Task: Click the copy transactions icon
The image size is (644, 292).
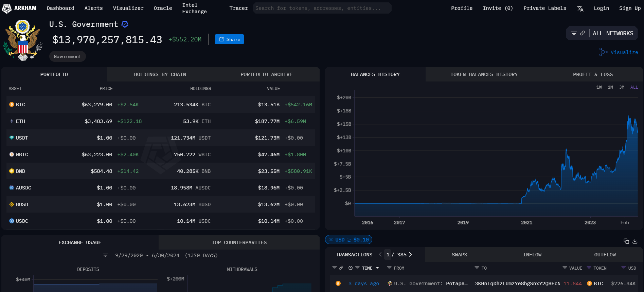Action: coord(626,241)
